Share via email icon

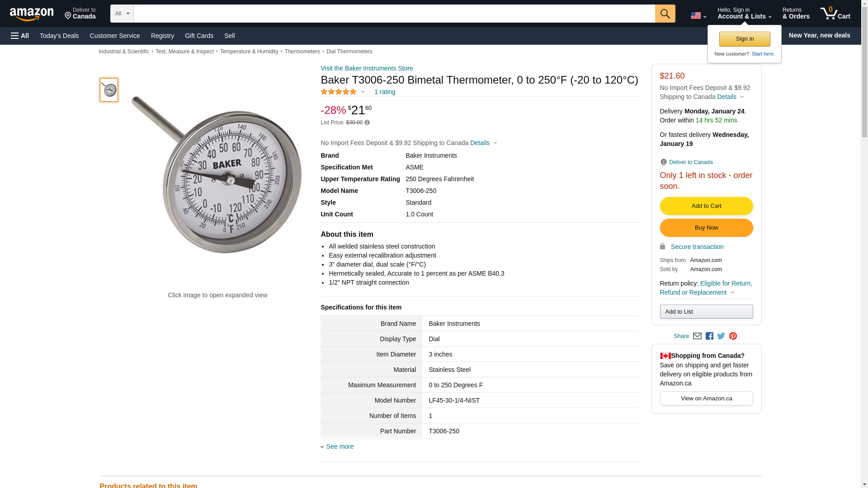tap(697, 336)
